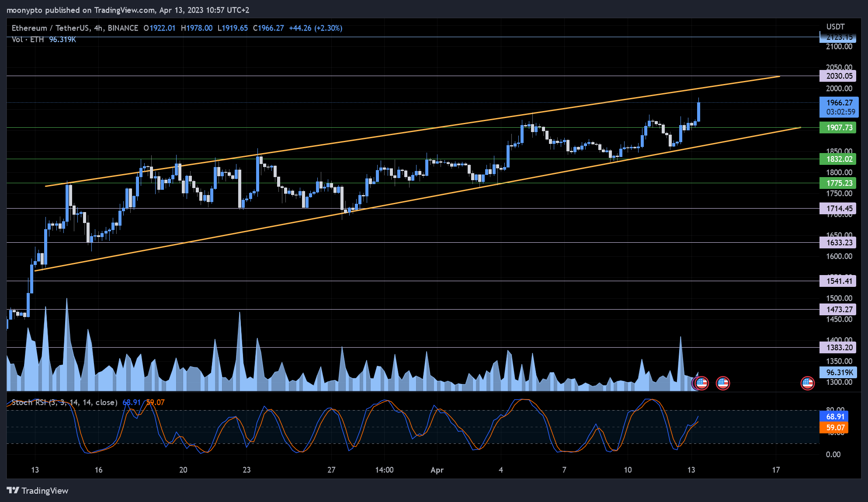
Task: Click the 1541.41 price level label
Action: click(838, 281)
